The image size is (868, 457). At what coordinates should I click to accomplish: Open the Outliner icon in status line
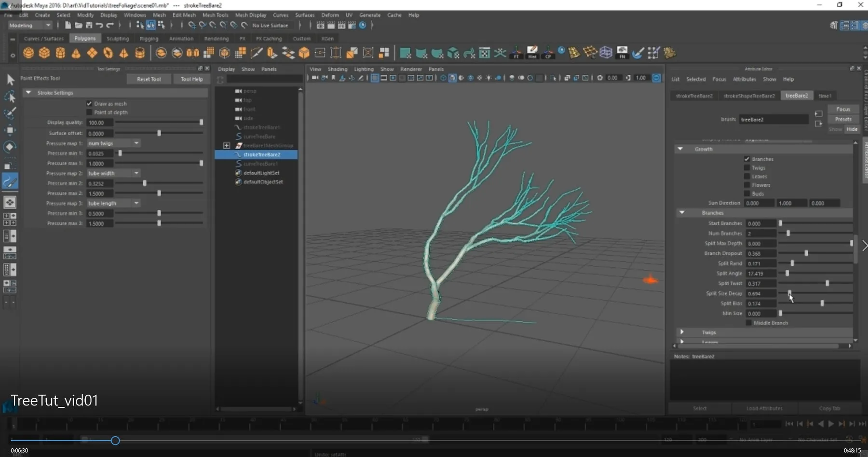click(845, 25)
